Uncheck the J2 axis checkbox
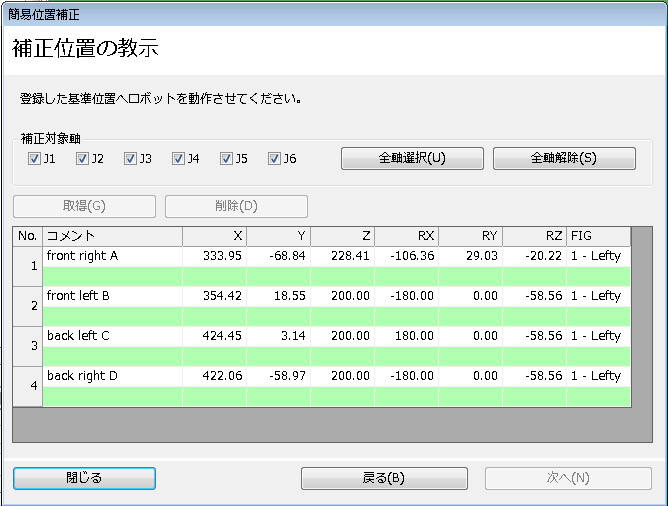 tap(82, 159)
